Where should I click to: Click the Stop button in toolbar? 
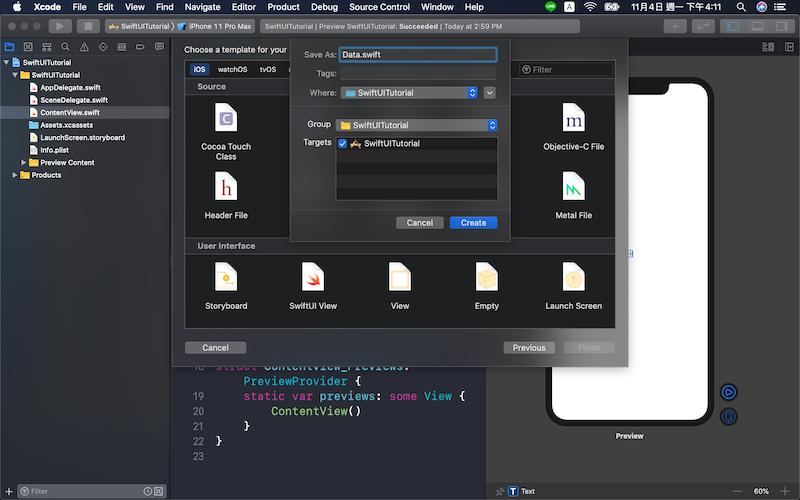point(88,26)
